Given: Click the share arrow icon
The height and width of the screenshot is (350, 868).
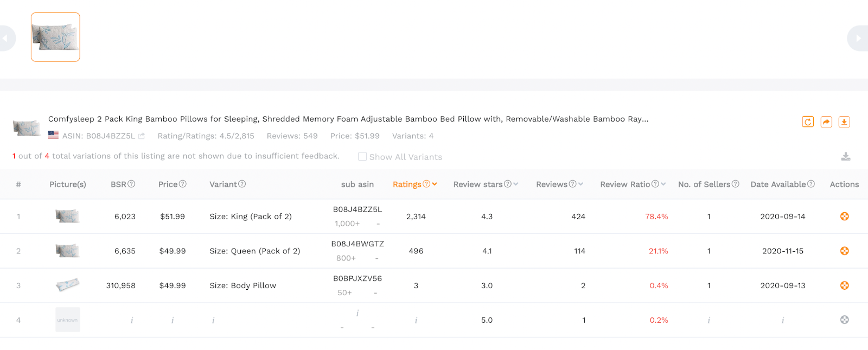Looking at the screenshot, I should [x=826, y=122].
